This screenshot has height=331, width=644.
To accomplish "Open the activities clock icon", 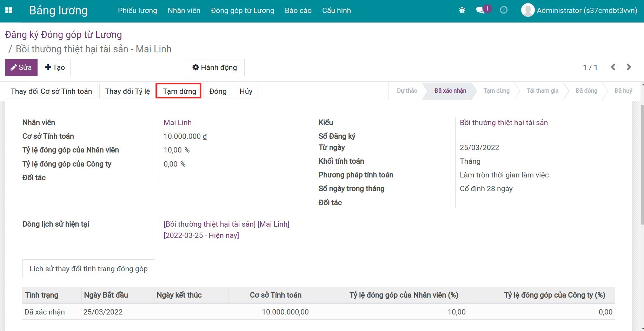I will point(504,10).
